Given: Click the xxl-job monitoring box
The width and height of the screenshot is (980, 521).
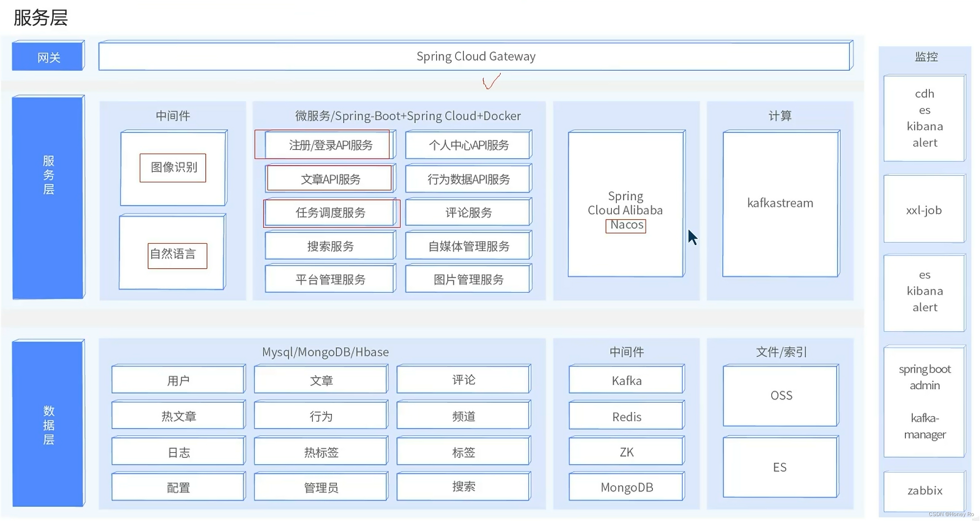Looking at the screenshot, I should (x=924, y=210).
